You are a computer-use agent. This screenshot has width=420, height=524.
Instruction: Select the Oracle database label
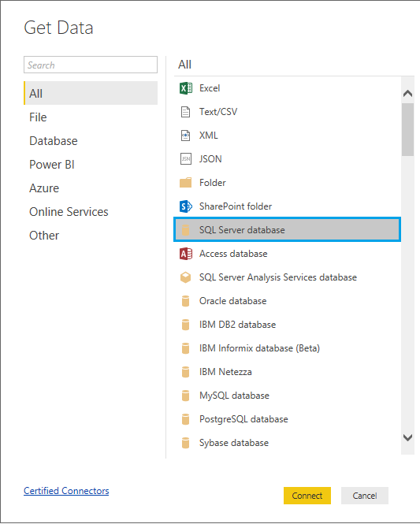(x=233, y=301)
